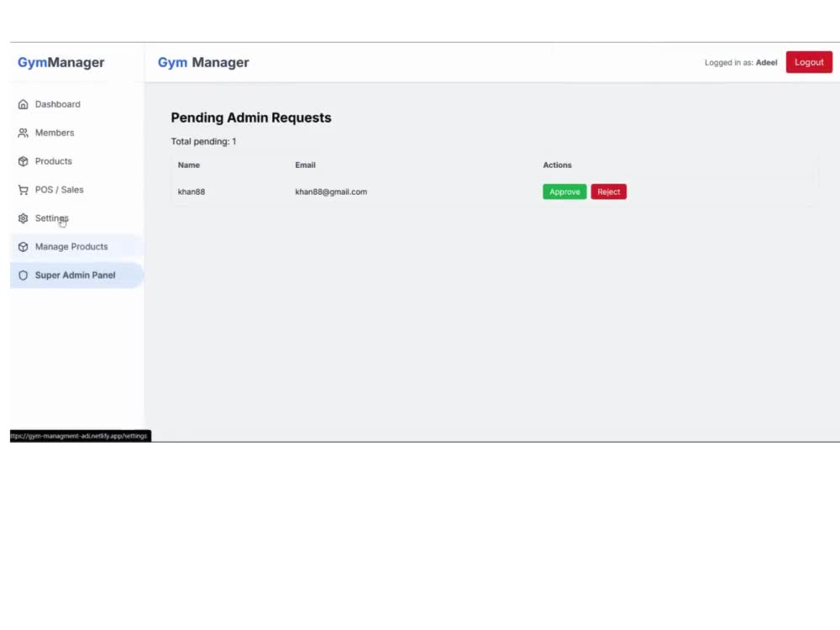Click the Settings gear icon

pyautogui.click(x=23, y=218)
